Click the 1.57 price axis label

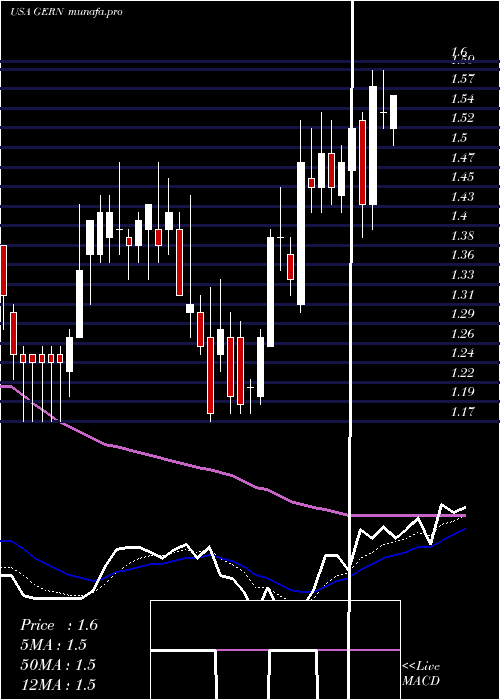click(x=462, y=79)
